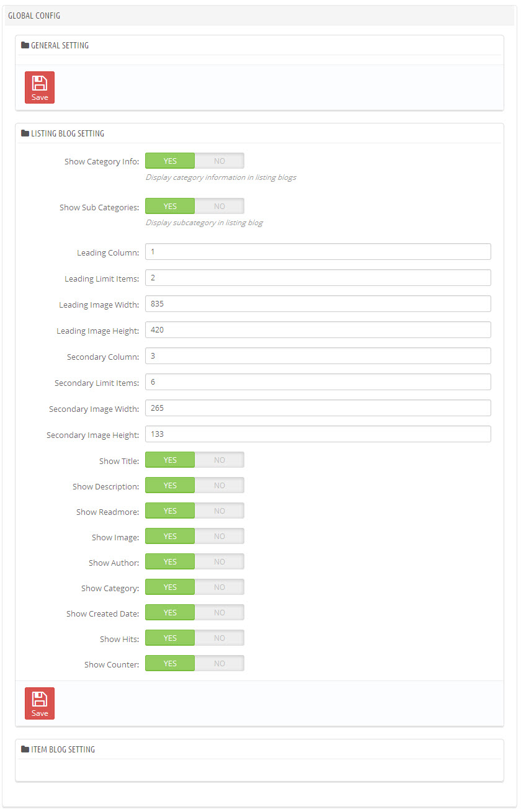The width and height of the screenshot is (521, 812).
Task: Turn off Show Readmore with NO
Action: coord(220,511)
